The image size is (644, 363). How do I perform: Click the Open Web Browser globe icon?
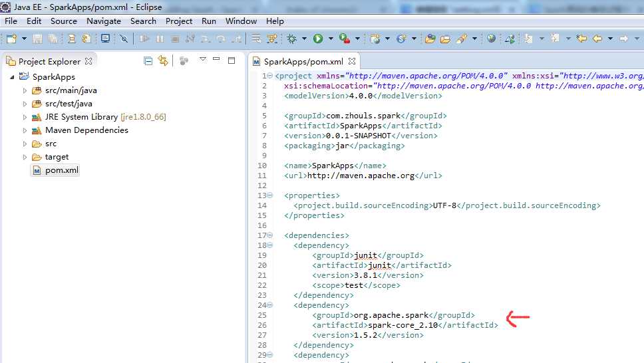pyautogui.click(x=491, y=39)
